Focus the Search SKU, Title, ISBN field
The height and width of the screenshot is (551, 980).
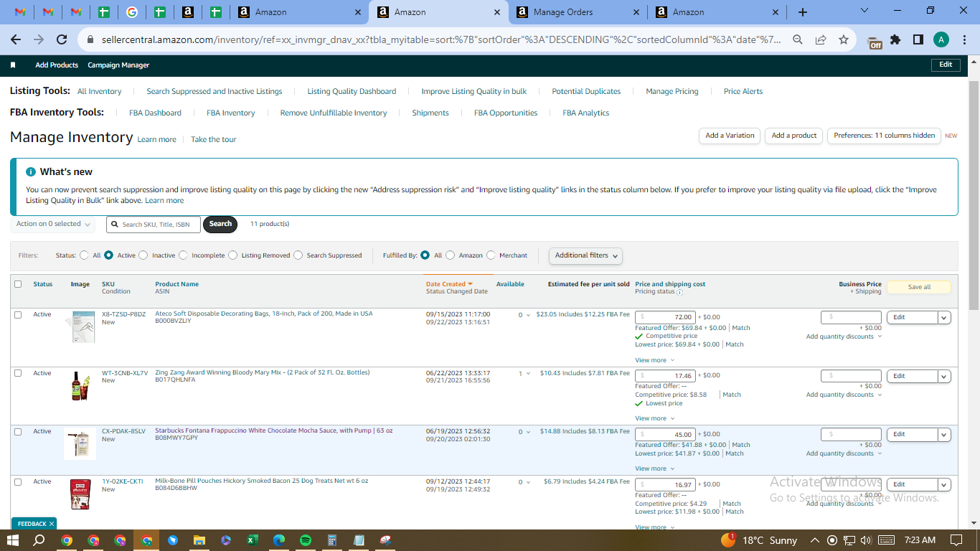(154, 225)
